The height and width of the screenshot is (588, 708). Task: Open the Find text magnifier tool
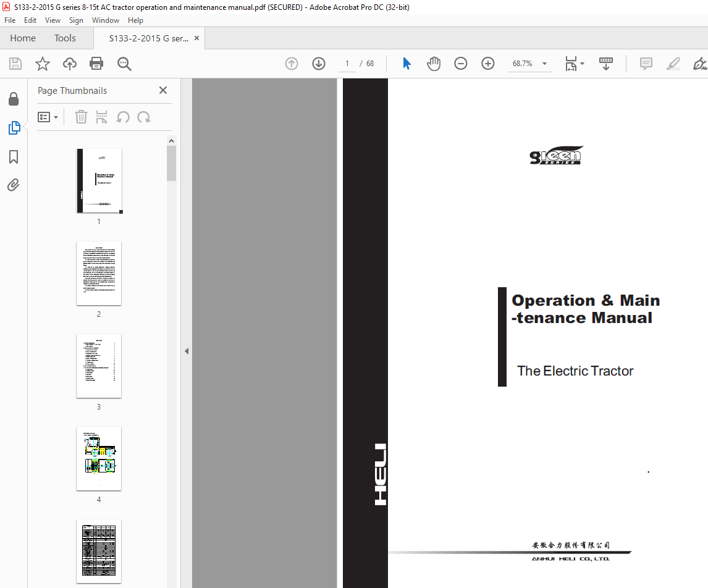pos(124,64)
